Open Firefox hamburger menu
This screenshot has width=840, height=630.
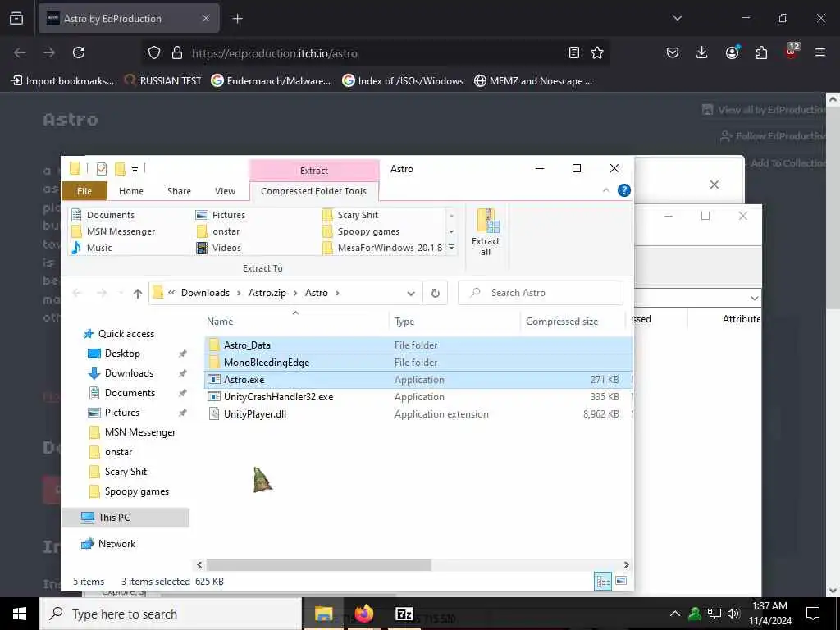coord(819,52)
